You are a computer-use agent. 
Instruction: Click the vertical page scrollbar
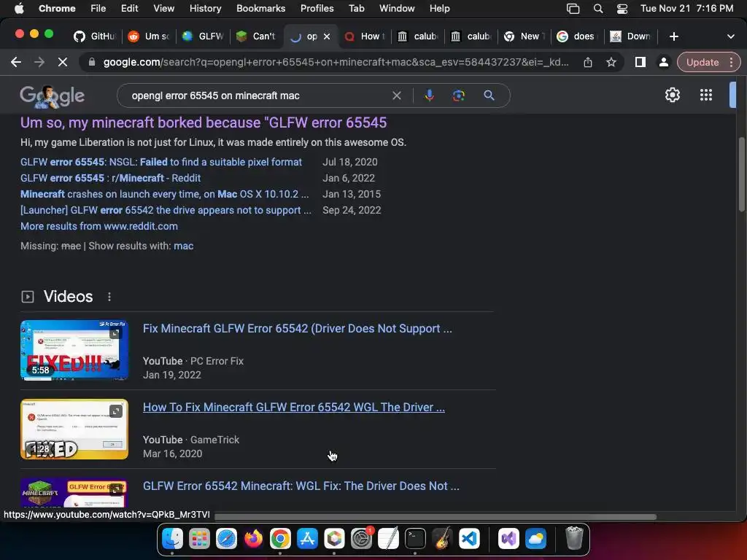(741, 174)
